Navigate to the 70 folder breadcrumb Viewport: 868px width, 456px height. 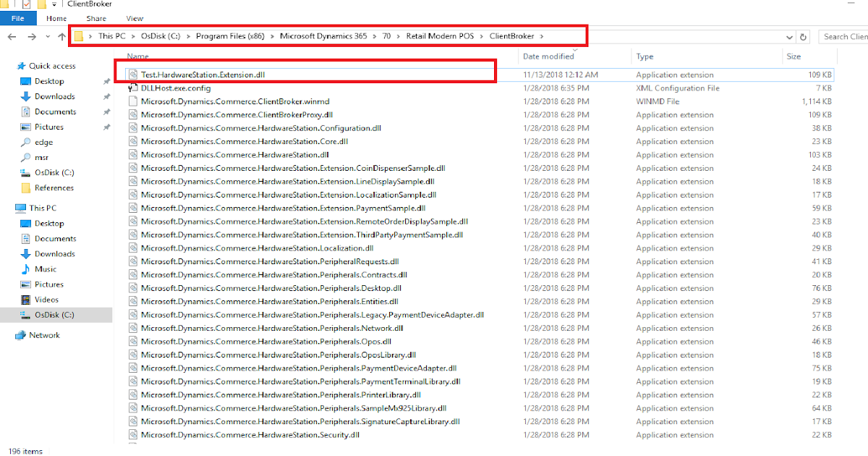(386, 36)
